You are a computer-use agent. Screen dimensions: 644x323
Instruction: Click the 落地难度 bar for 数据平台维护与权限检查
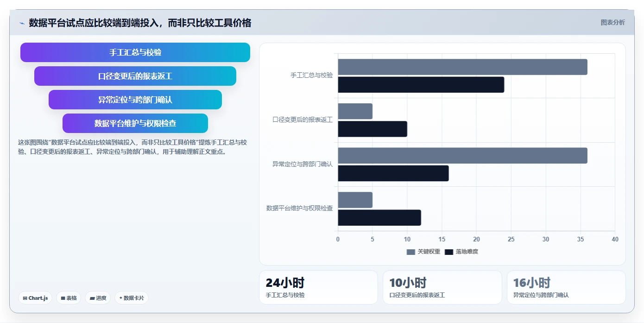(379, 218)
